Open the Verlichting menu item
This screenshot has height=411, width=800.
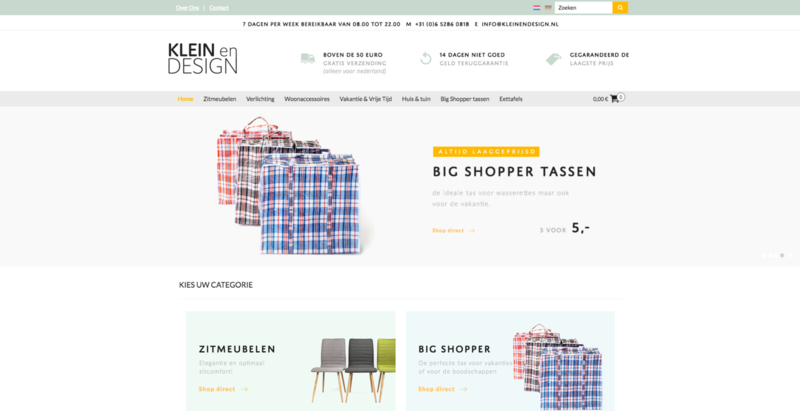pyautogui.click(x=260, y=99)
